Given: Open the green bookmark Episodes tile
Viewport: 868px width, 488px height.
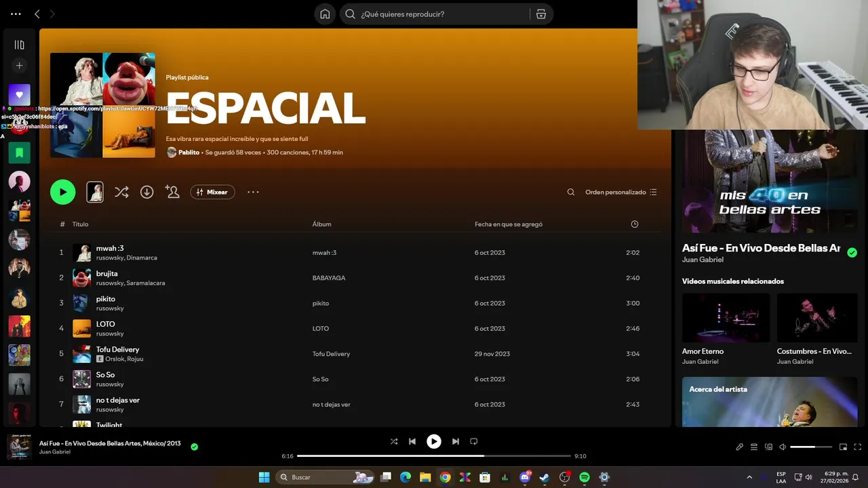Looking at the screenshot, I should [x=19, y=153].
